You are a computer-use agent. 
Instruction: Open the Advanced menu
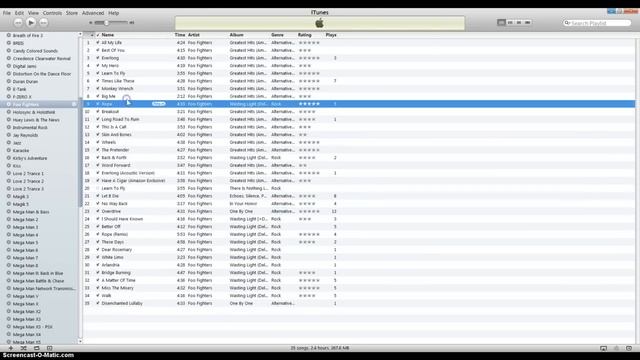coord(93,13)
